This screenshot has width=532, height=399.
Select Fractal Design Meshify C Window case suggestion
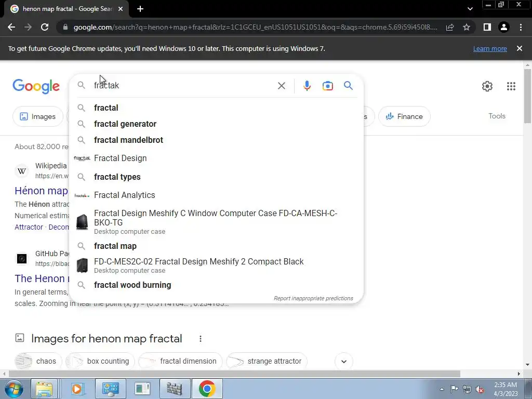tap(216, 222)
